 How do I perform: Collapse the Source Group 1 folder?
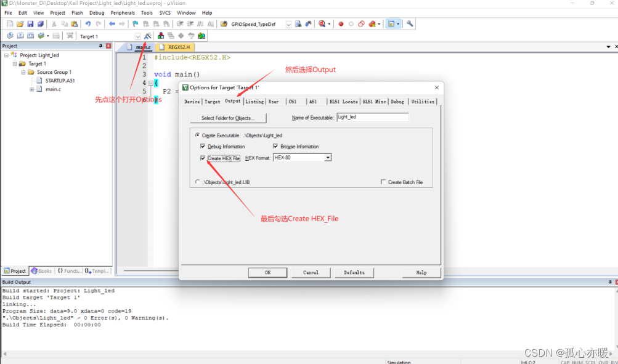click(x=23, y=72)
